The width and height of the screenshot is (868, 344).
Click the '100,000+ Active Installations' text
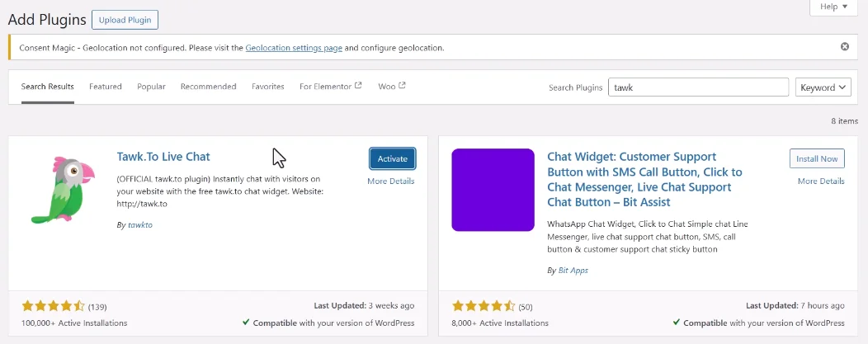coord(74,323)
